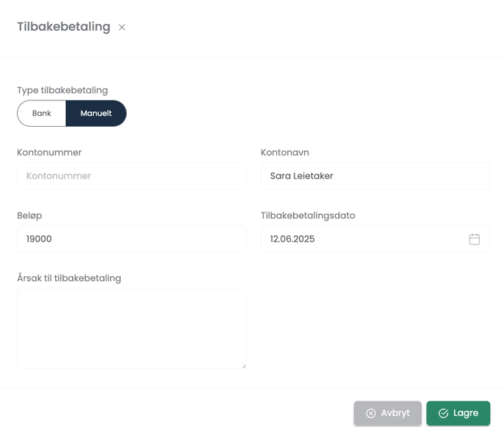The height and width of the screenshot is (427, 504).
Task: Focus the Kontonummer input field
Action: tap(132, 176)
